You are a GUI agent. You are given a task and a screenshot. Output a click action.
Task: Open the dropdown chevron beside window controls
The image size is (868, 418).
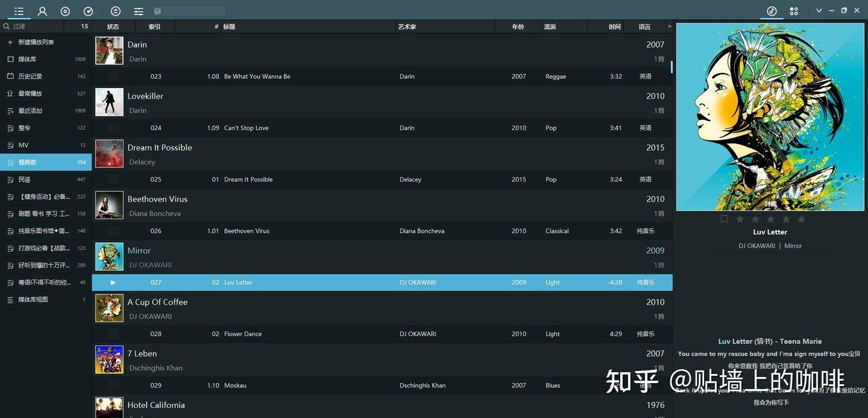pyautogui.click(x=819, y=10)
